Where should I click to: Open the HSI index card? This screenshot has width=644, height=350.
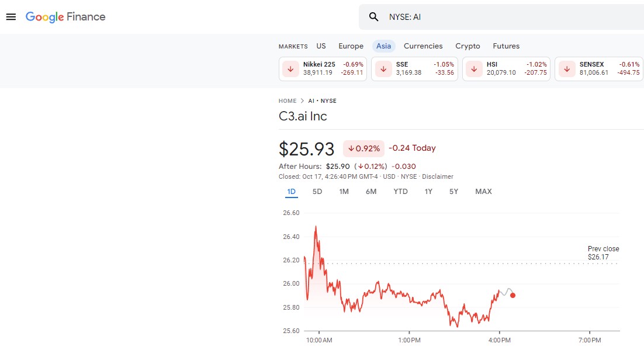coord(506,68)
